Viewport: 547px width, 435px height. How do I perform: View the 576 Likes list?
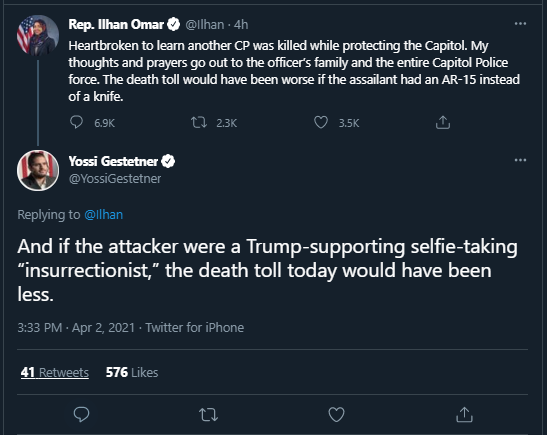[132, 372]
